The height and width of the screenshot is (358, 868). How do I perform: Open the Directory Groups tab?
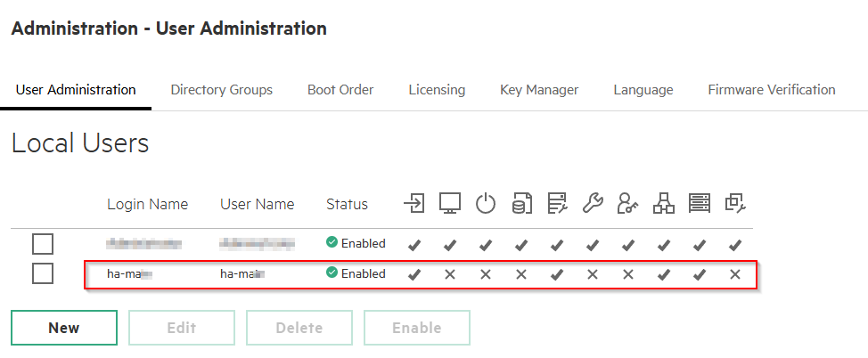(221, 90)
